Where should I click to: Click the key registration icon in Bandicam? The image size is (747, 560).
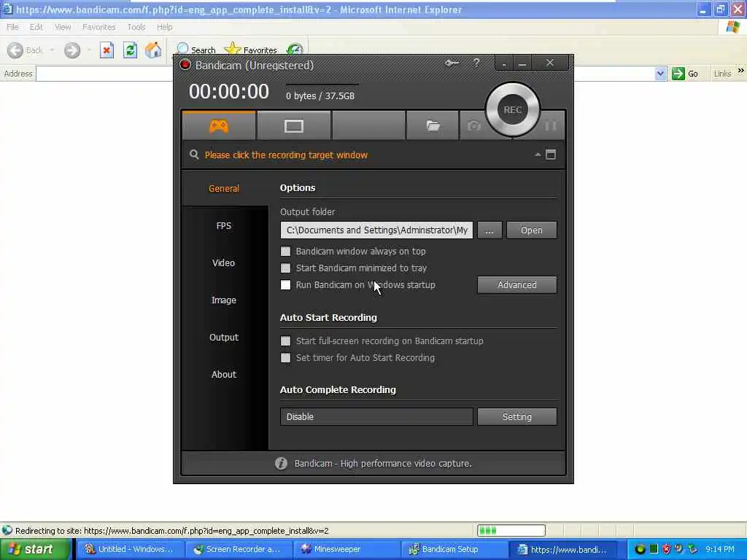tap(452, 63)
